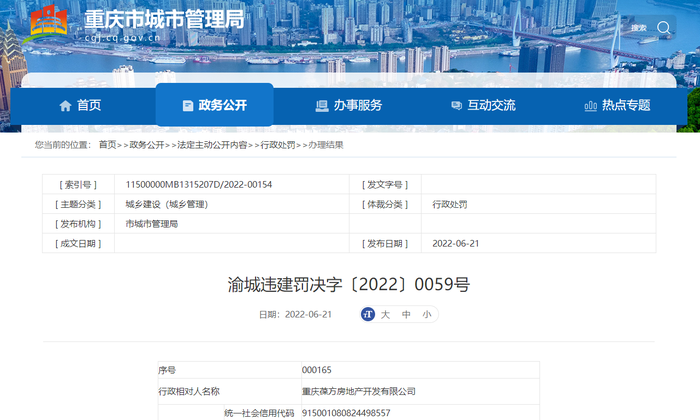Image resolution: width=700 pixels, height=420 pixels.
Task: Click the document icon beside 政务公开
Action: click(x=188, y=106)
